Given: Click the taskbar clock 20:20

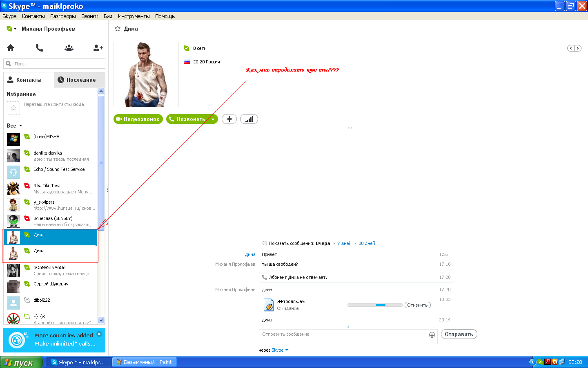Looking at the screenshot, I should [x=575, y=362].
